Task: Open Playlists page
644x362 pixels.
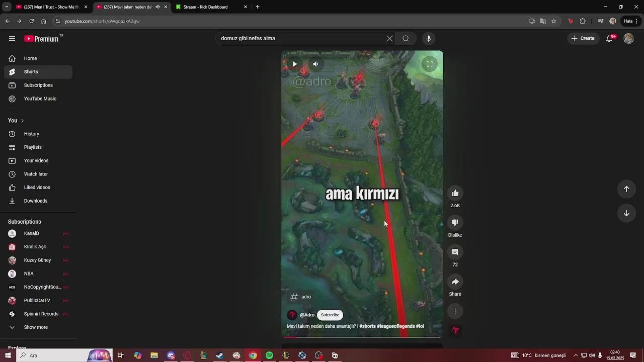Action: click(38, 147)
